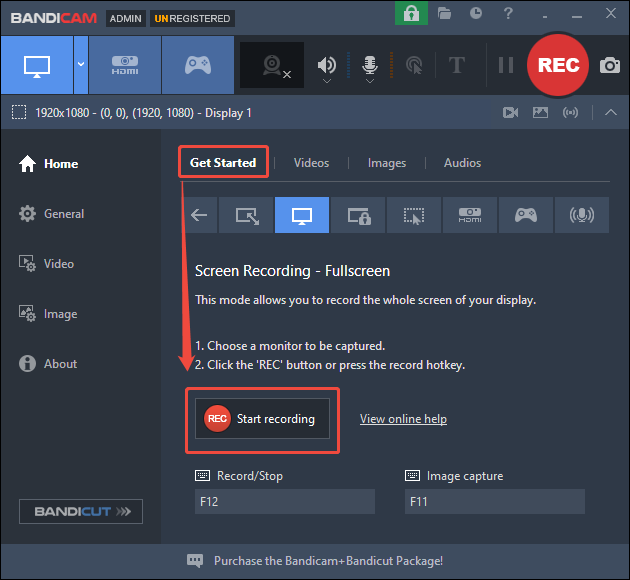Image resolution: width=630 pixels, height=580 pixels.
Task: Capture a screenshot with camera icon
Action: (610, 65)
